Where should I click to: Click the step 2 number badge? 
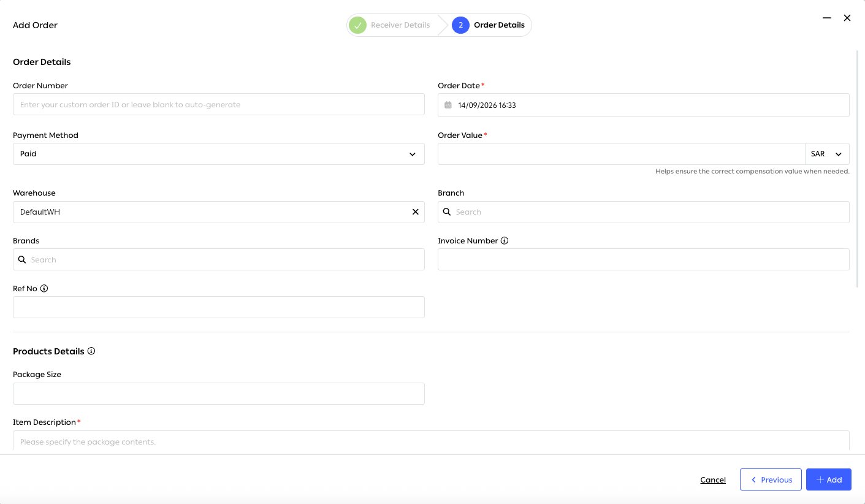point(460,25)
